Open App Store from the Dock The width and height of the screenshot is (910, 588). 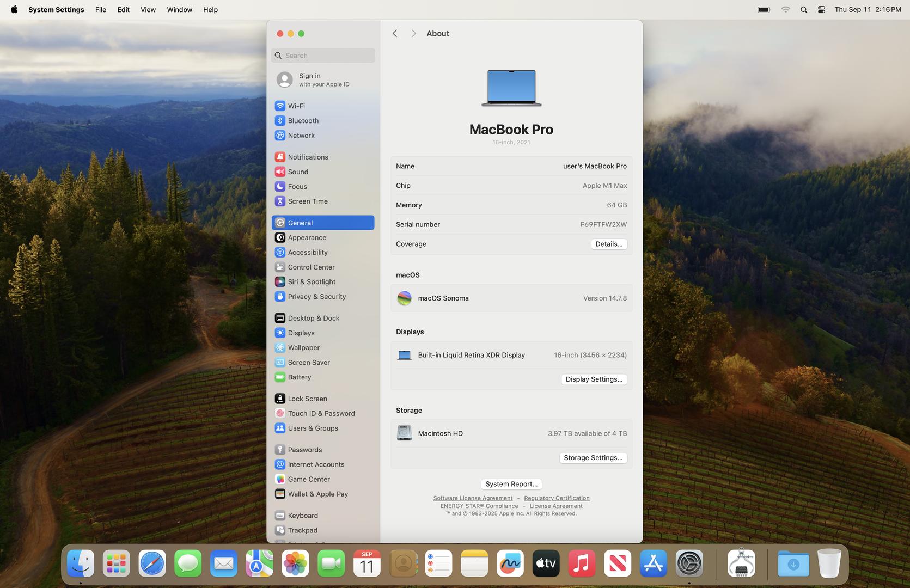coord(654,563)
